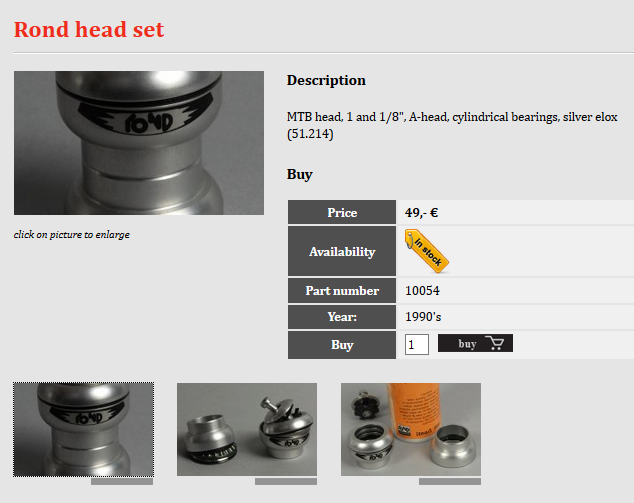
Task: Click the Description heading
Action: tap(326, 80)
